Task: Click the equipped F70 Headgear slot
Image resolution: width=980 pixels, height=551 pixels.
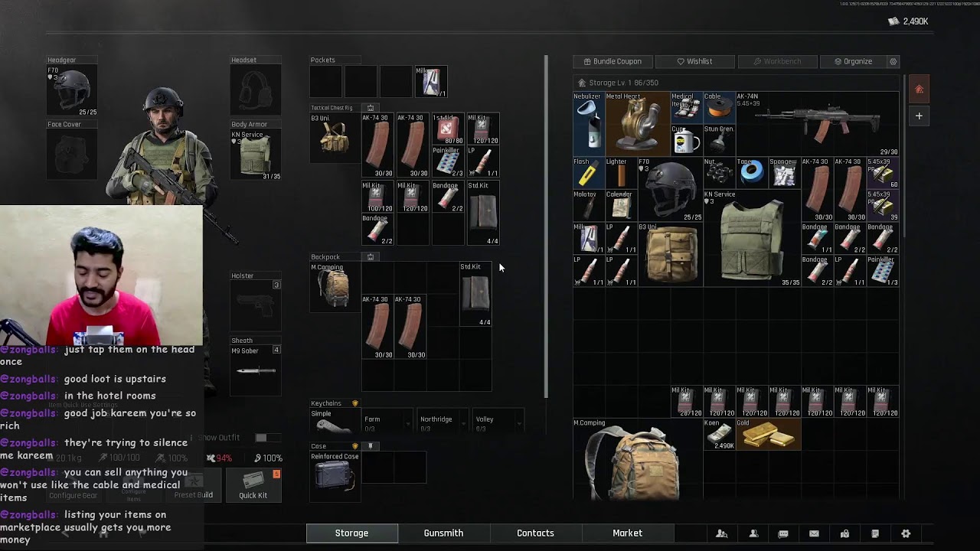Action: tap(72, 90)
